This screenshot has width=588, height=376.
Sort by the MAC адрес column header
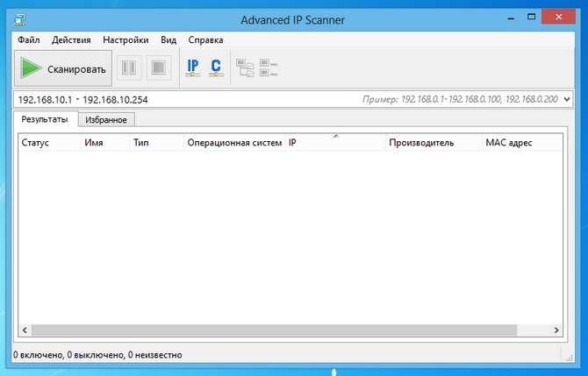521,143
